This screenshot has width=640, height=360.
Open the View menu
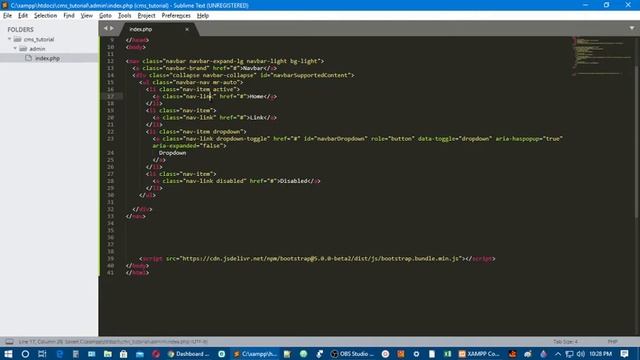click(87, 16)
